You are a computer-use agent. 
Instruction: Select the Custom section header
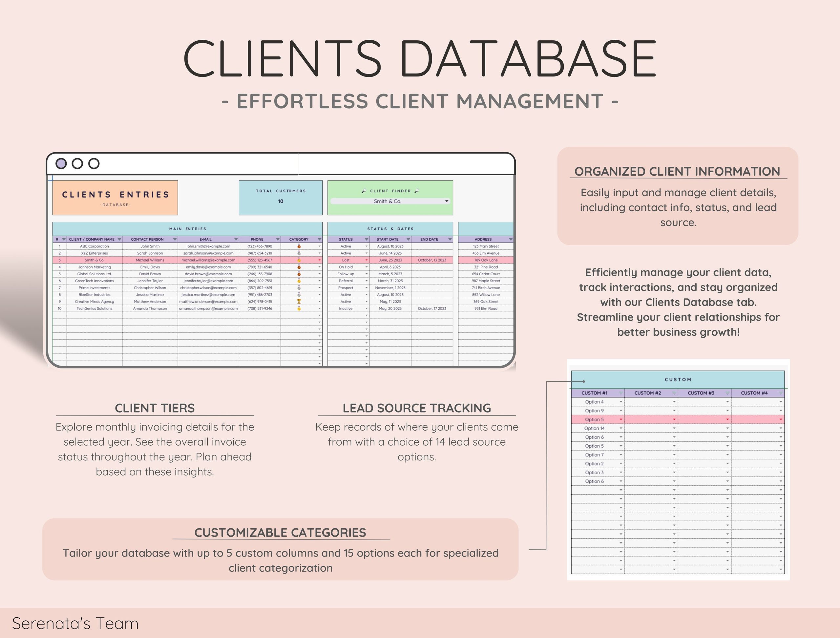point(678,379)
